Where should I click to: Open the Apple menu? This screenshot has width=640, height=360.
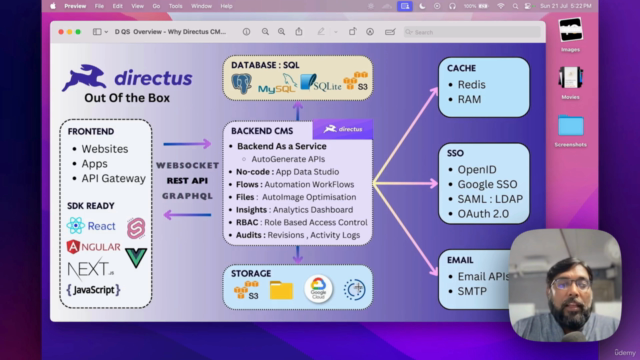pos(53,6)
